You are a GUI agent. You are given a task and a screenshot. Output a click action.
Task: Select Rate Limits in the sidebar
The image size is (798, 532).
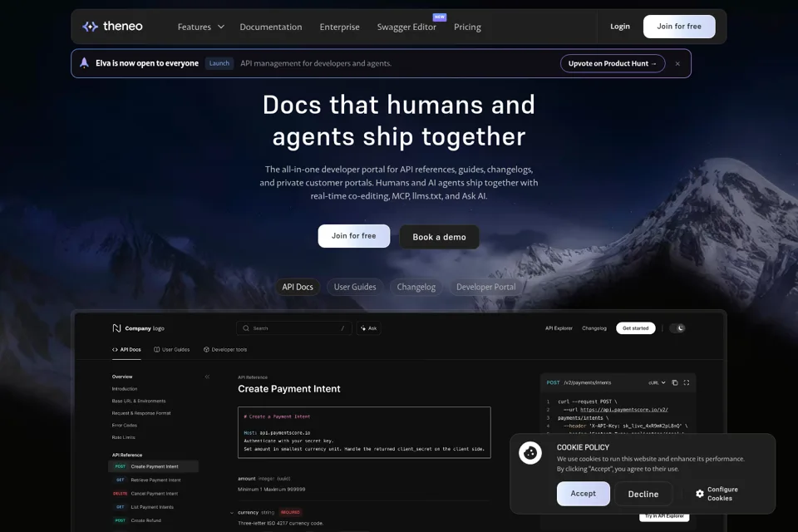coord(124,437)
